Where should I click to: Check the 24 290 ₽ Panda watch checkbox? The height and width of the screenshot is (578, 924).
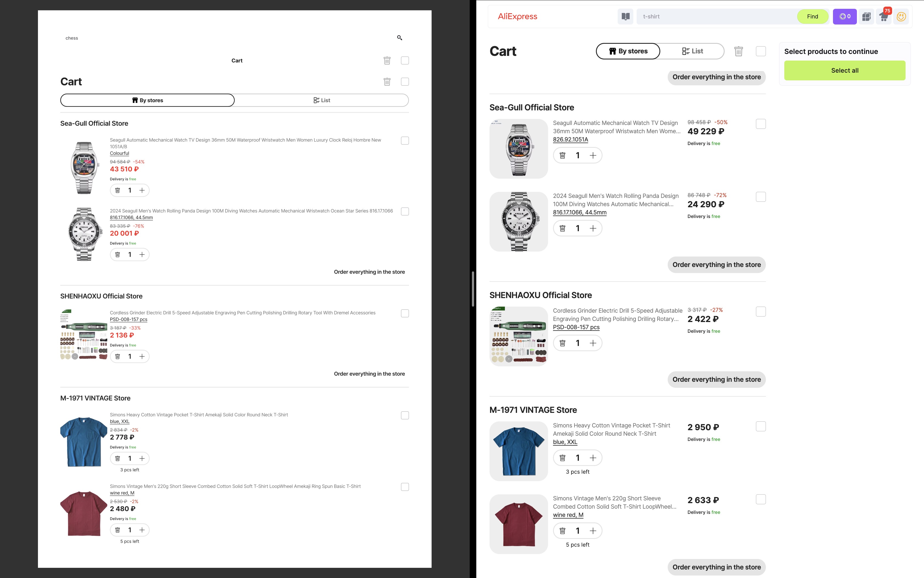click(x=761, y=197)
